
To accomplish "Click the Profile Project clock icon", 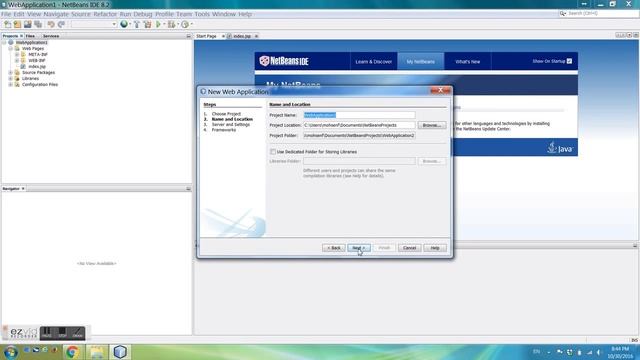I will (x=185, y=24).
